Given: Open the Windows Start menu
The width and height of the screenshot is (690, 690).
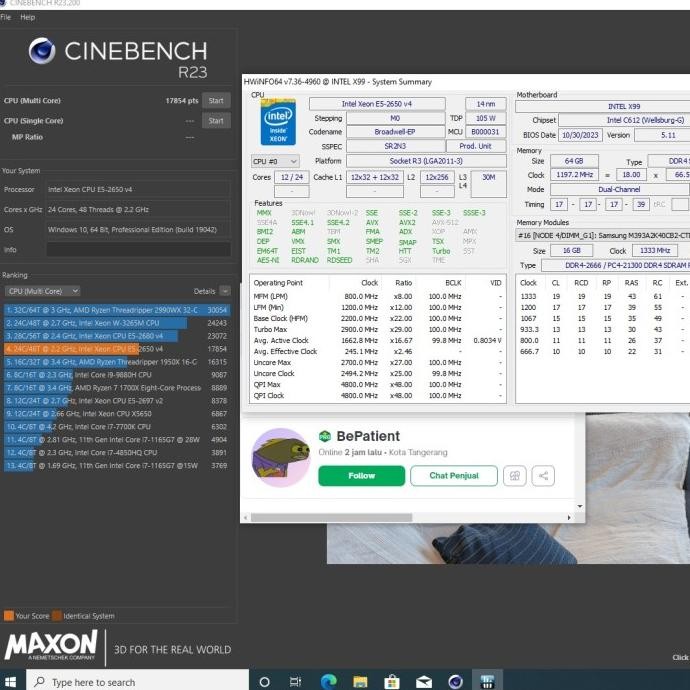Looking at the screenshot, I should tap(10, 682).
